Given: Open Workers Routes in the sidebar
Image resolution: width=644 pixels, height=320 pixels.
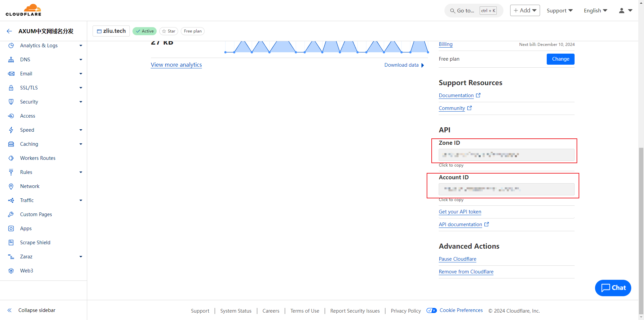Looking at the screenshot, I should (x=38, y=158).
